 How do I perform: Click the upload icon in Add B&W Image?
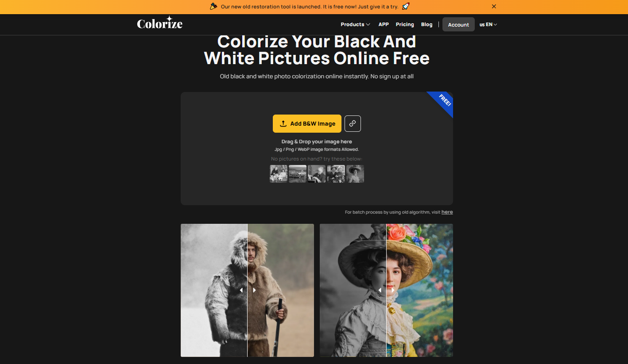(283, 124)
